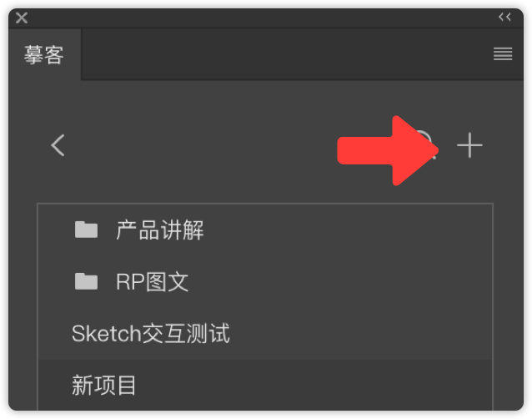This screenshot has height=419, width=532.
Task: Close the 摹客 panel with X
Action: point(22,18)
